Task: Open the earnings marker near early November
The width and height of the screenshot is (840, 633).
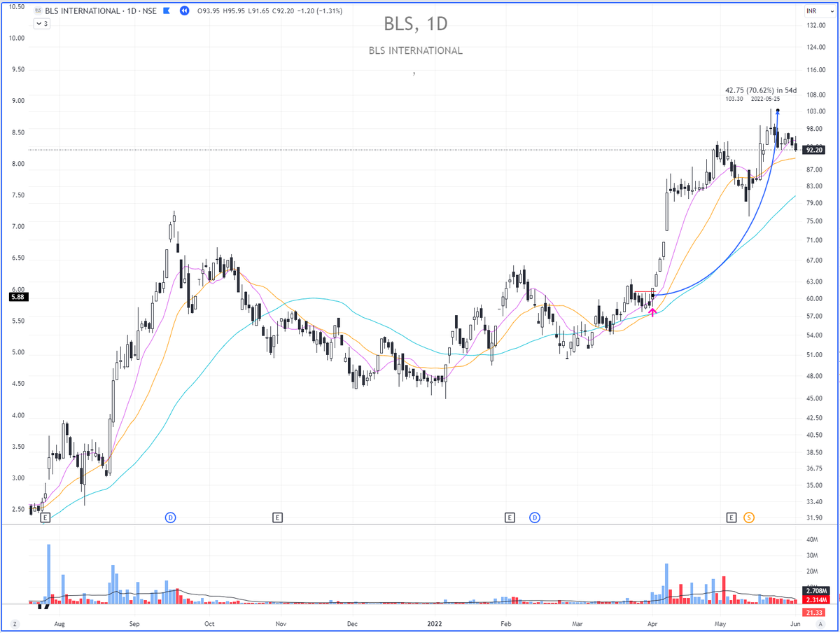Action: (x=277, y=517)
